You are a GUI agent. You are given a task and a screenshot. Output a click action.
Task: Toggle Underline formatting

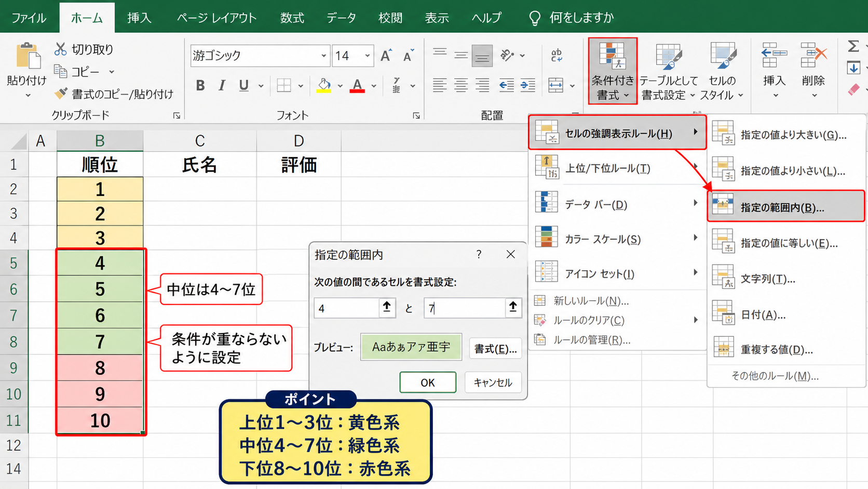click(243, 86)
